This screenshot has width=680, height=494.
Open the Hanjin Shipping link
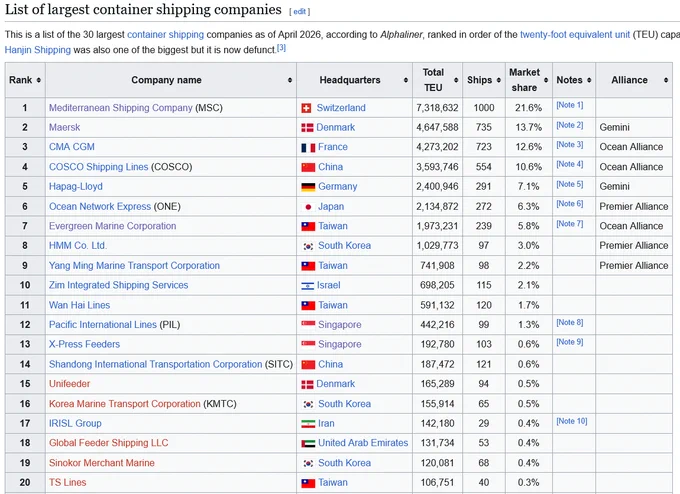coord(38,50)
